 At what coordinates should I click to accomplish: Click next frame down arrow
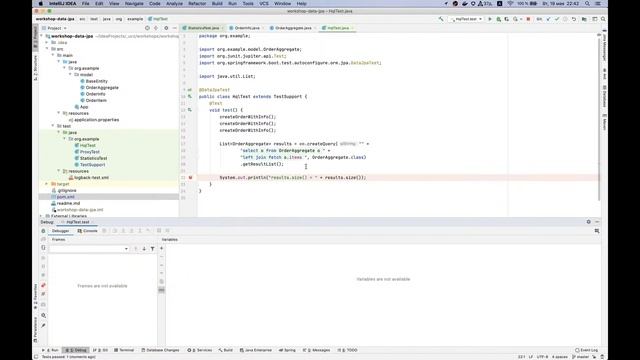click(144, 249)
